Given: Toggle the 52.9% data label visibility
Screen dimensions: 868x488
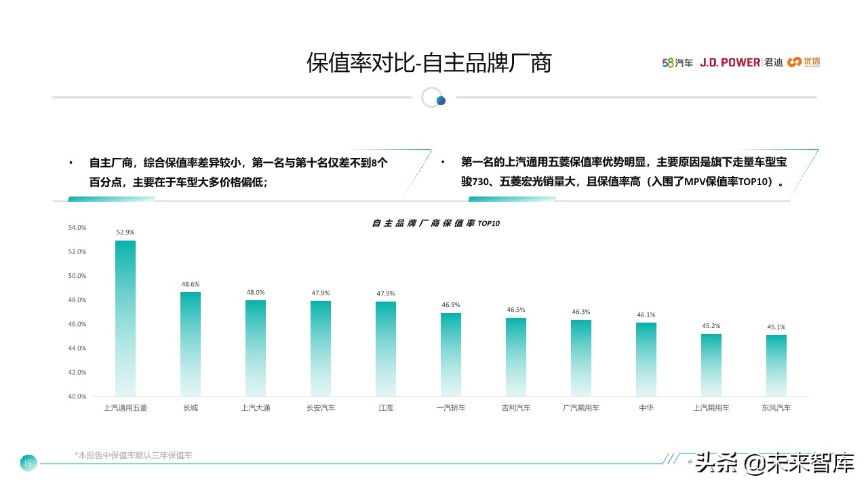Looking at the screenshot, I should pos(124,232).
